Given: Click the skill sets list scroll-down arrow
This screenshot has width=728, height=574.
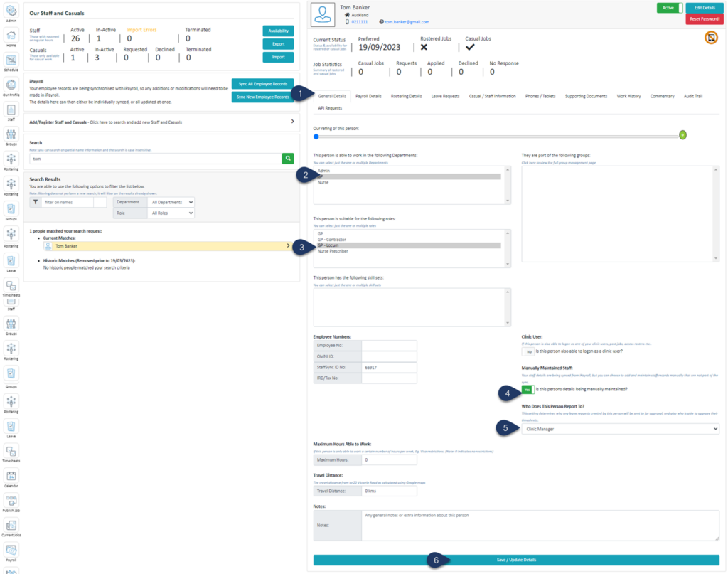Looking at the screenshot, I should [x=508, y=323].
